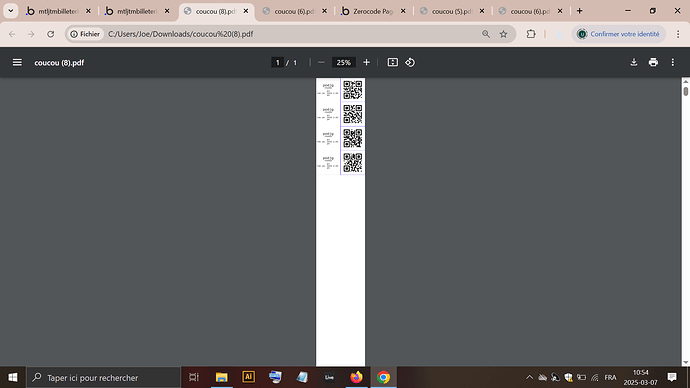Open the PDF viewer more actions menu
The image size is (690, 388).
672,62
